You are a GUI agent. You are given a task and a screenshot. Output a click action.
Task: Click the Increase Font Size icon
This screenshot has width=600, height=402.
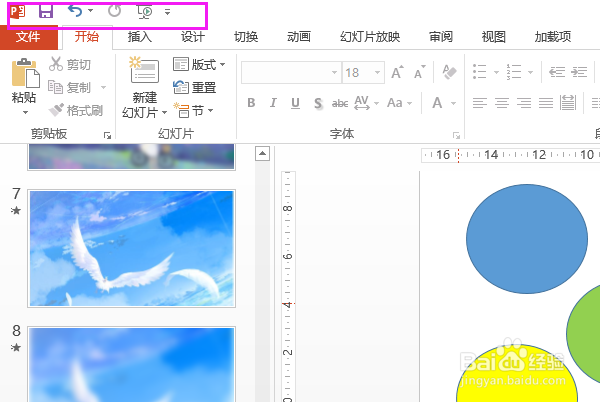[x=397, y=72]
